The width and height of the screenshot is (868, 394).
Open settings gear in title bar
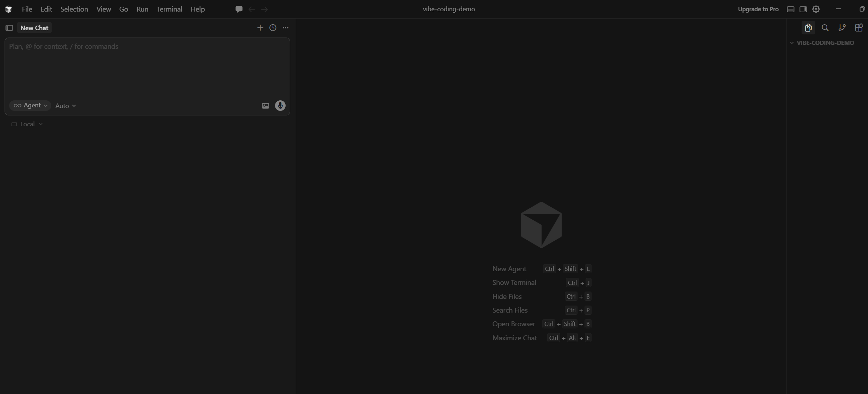click(816, 9)
